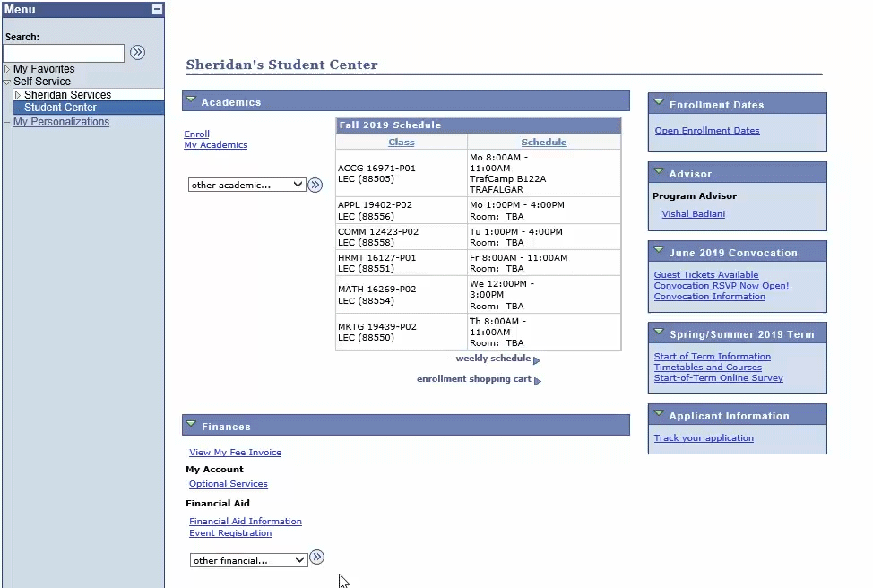Open enrollment shopping cart link
873x588 pixels.
[x=474, y=378]
